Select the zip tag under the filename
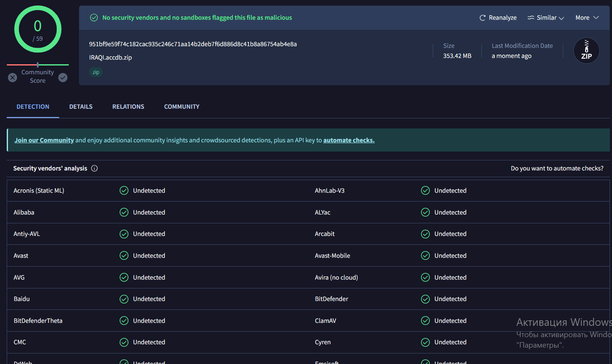The height and width of the screenshot is (364, 612). click(96, 72)
